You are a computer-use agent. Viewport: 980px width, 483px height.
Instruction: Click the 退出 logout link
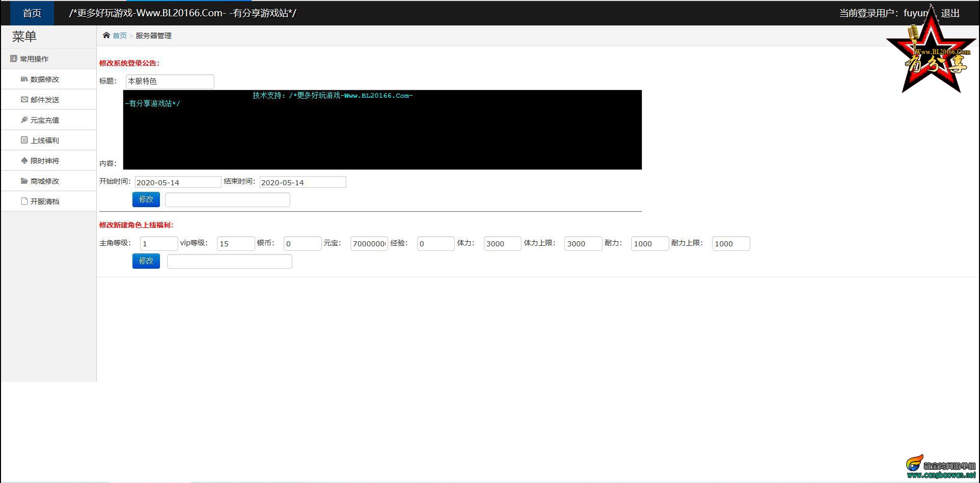pyautogui.click(x=950, y=13)
